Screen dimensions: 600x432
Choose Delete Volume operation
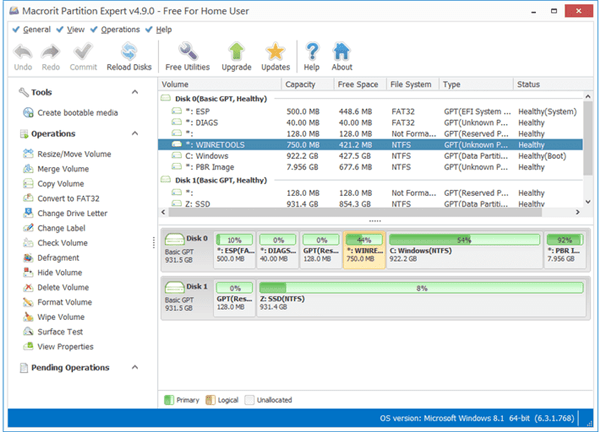(x=56, y=288)
